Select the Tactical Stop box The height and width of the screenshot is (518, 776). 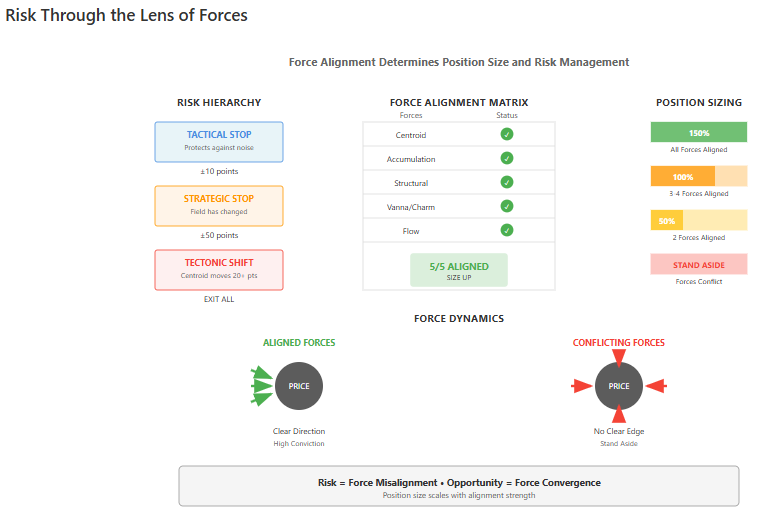tap(219, 141)
